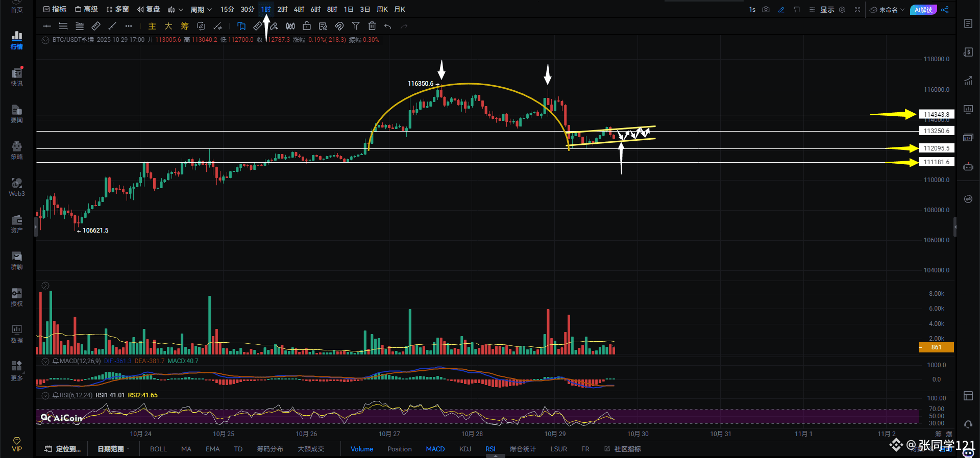980x458 pixels.
Task: Click the AI解读 button
Action: coord(923,10)
